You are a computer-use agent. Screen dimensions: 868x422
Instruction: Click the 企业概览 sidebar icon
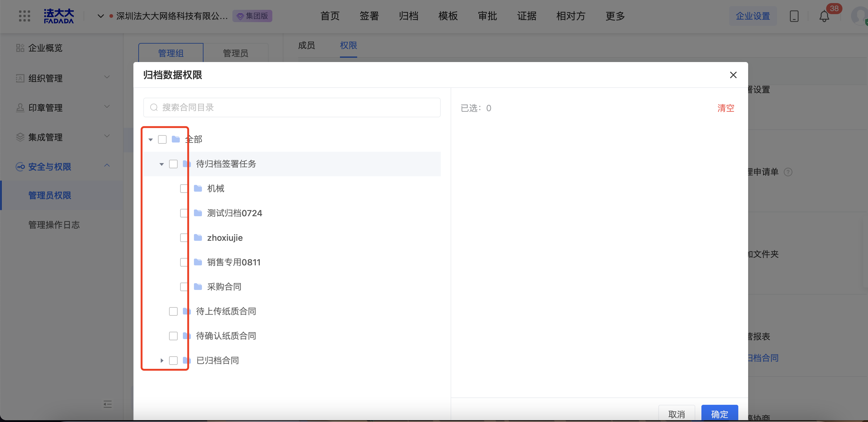point(20,48)
